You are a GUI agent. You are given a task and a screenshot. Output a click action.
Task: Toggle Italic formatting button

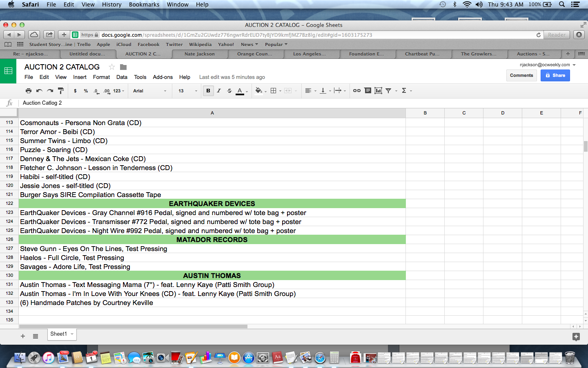219,91
